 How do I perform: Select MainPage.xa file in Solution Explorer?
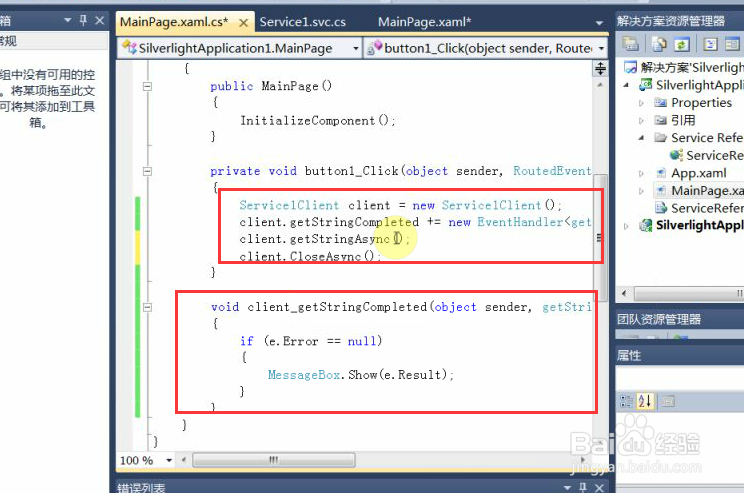point(707,191)
